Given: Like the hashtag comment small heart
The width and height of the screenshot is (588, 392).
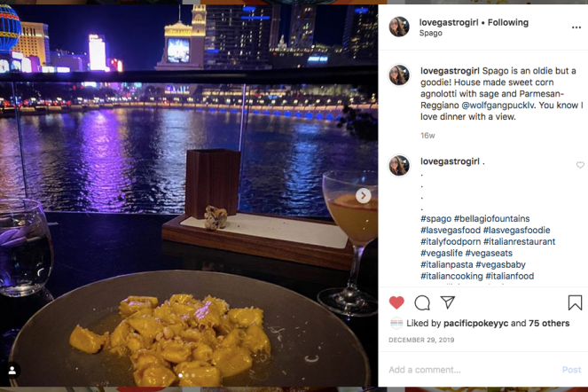Looking at the screenshot, I should point(580,165).
